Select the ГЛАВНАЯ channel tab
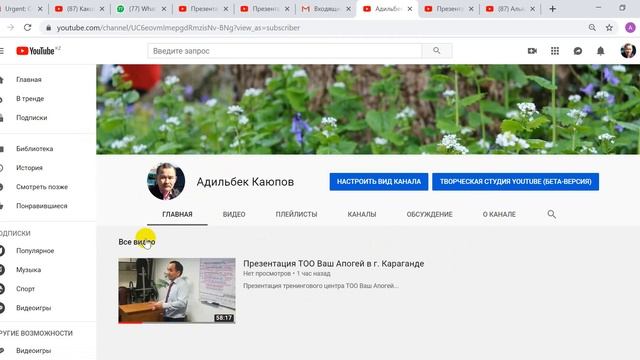The width and height of the screenshot is (640, 360). pyautogui.click(x=177, y=214)
